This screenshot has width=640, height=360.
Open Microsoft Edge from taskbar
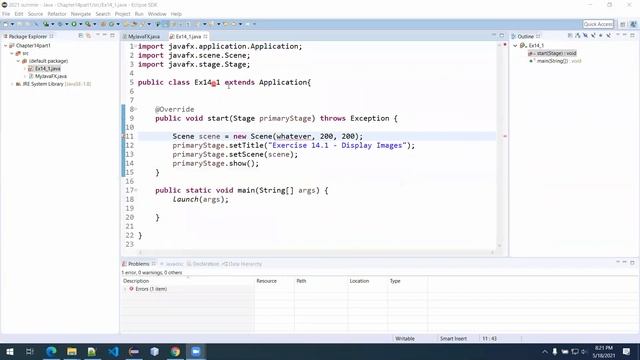[x=51, y=351]
